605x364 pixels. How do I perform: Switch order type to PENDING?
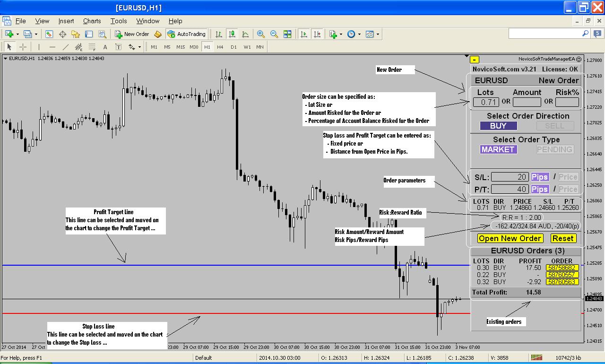coord(555,149)
